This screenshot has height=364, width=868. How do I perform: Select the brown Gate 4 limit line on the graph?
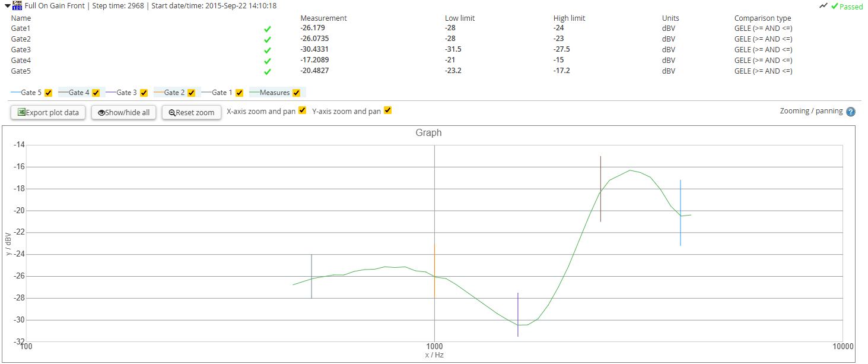click(600, 189)
